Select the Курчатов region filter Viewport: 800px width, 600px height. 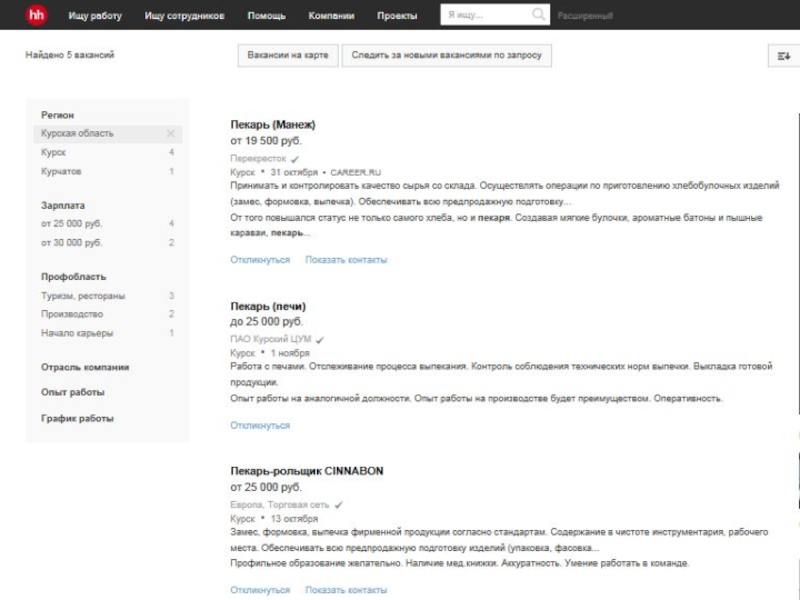pos(62,172)
